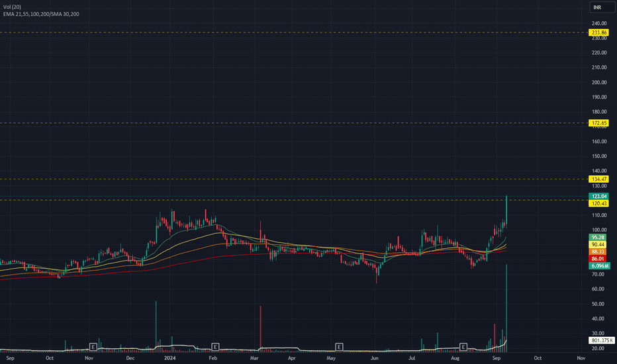Select the 172.65 horizontal line price label
This screenshot has width=617, height=364.
click(598, 123)
